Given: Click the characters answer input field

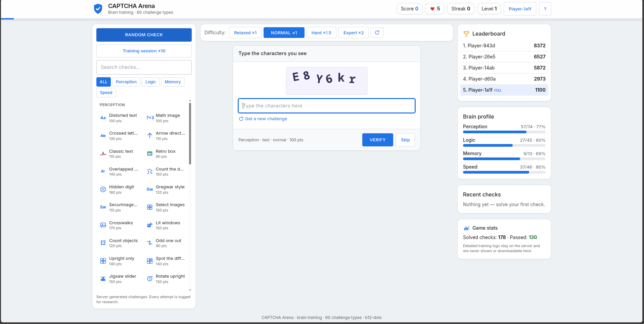Looking at the screenshot, I should pos(327,106).
